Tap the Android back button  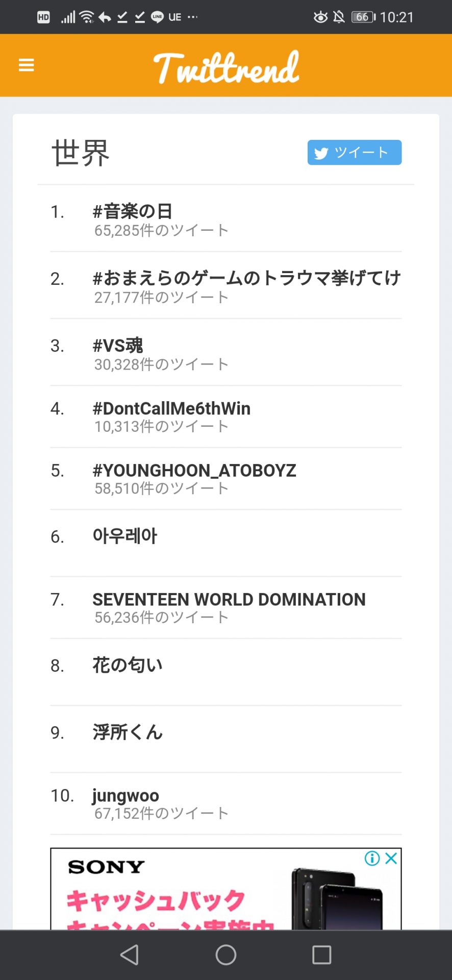(x=130, y=954)
